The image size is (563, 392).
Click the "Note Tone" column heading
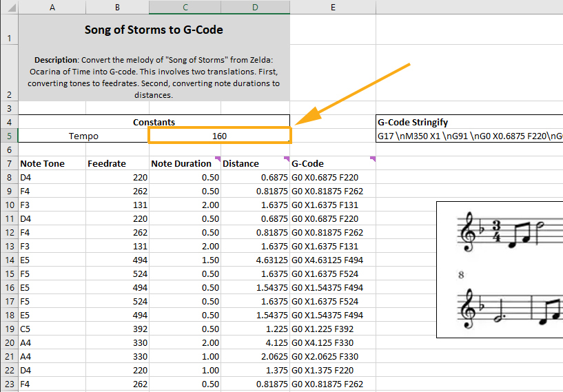coord(52,163)
